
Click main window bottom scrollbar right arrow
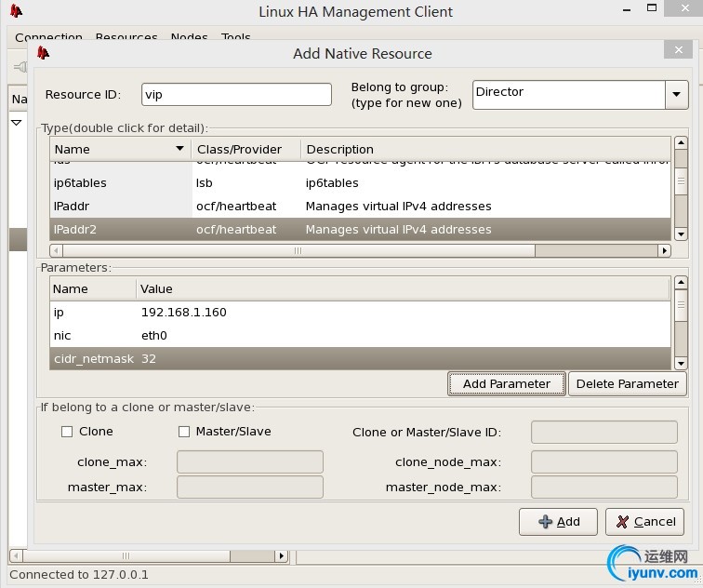click(x=281, y=556)
